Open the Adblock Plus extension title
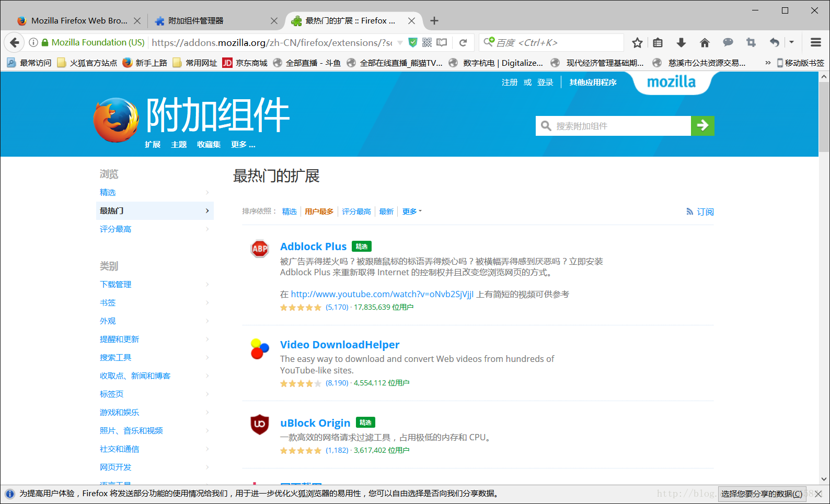Viewport: 830px width, 504px height. 313,247
